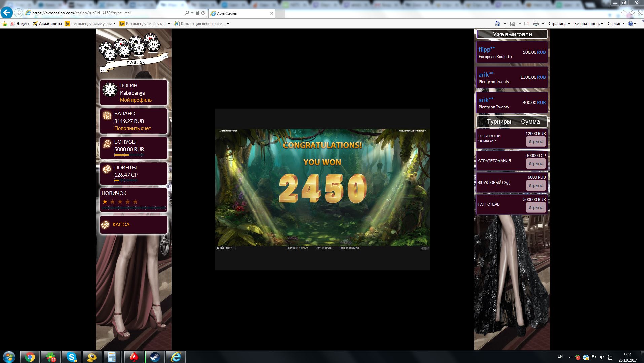Click the arik** 1300.00 RUB winner entry
The width and height of the screenshot is (644, 363).
[x=512, y=77]
